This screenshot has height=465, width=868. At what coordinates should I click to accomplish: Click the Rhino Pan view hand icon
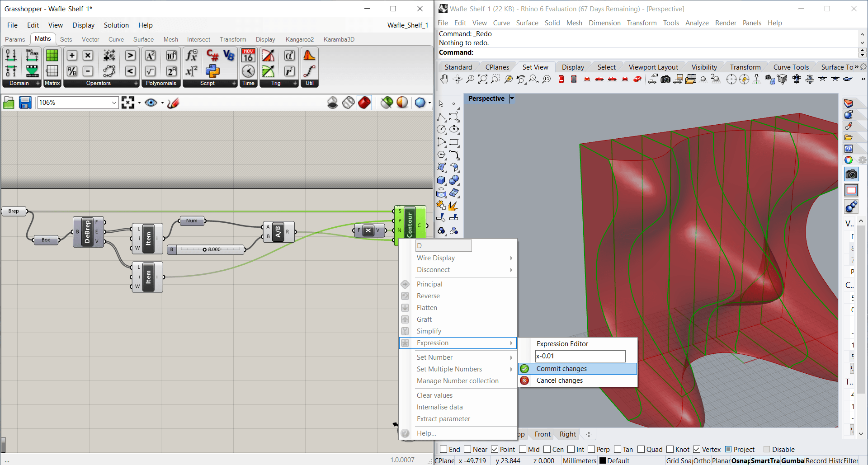[444, 80]
